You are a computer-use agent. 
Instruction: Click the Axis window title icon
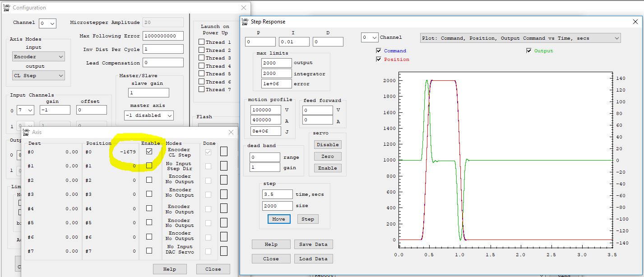point(26,132)
